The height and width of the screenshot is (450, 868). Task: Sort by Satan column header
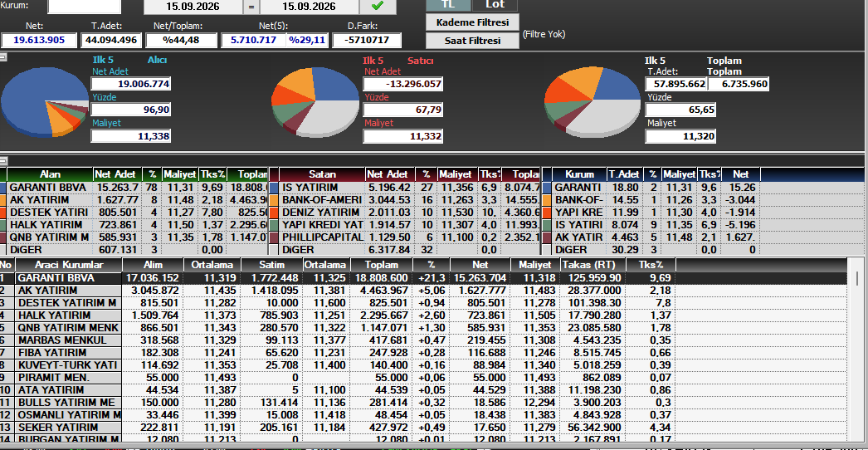click(322, 174)
